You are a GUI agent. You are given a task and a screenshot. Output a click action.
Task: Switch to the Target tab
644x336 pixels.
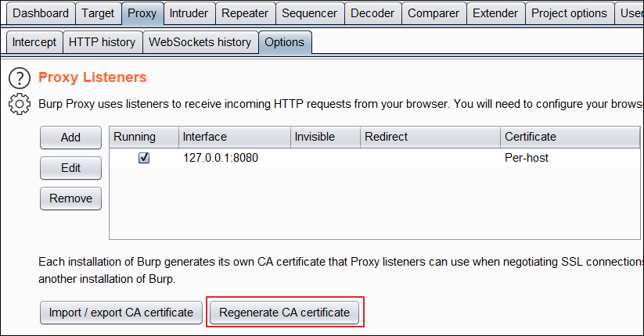click(98, 13)
